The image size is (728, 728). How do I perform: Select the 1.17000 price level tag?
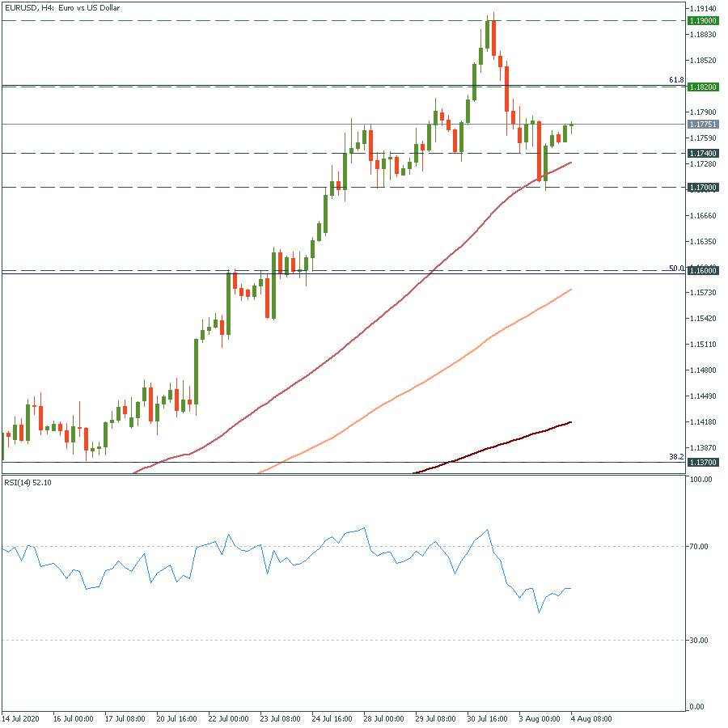[701, 188]
